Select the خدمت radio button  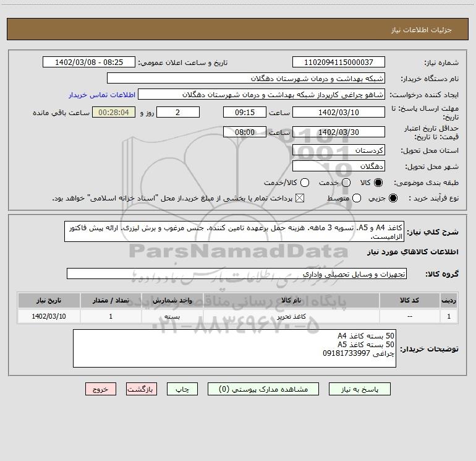pyautogui.click(x=346, y=183)
